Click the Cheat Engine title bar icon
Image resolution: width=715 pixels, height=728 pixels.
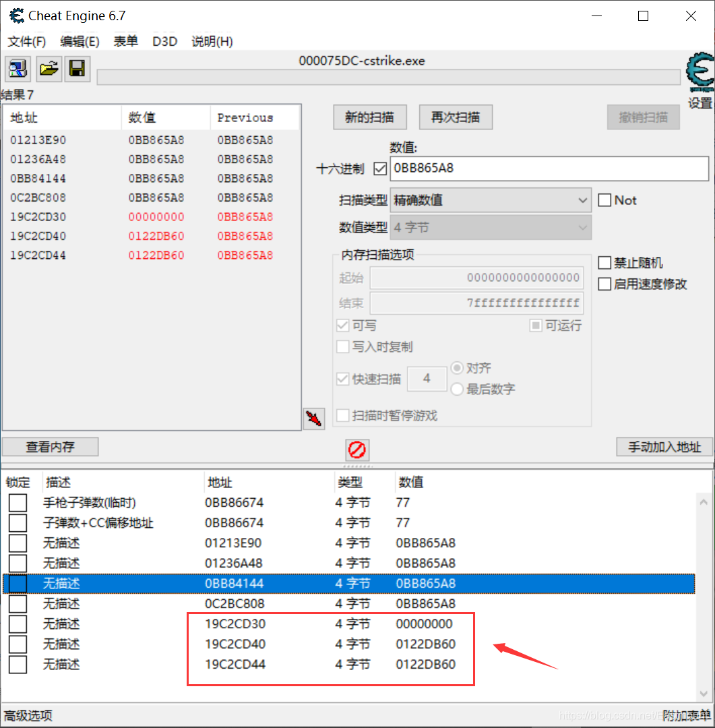coord(17,16)
